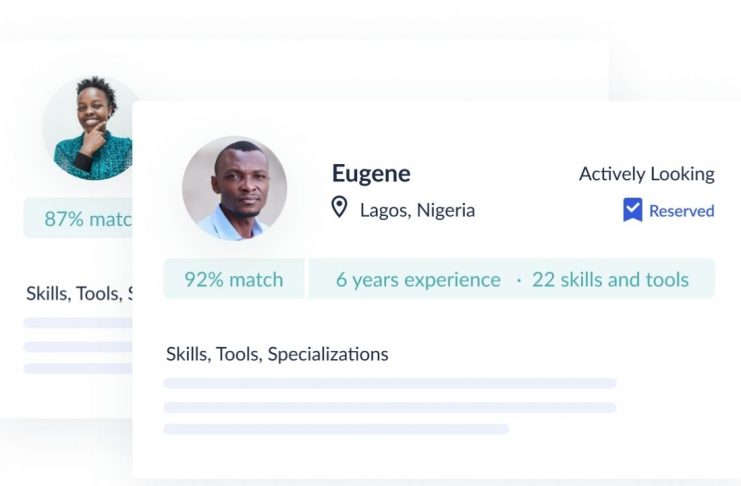Click the location pin icon beside Lagos

(339, 207)
